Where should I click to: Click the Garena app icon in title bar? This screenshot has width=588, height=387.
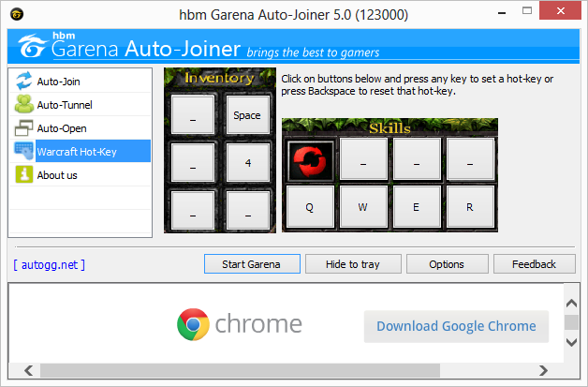tap(17, 15)
